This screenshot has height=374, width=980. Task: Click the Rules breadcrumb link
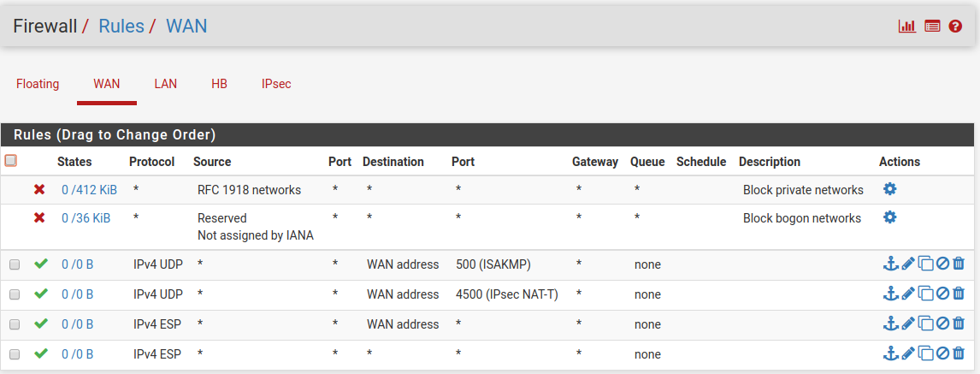tap(121, 27)
